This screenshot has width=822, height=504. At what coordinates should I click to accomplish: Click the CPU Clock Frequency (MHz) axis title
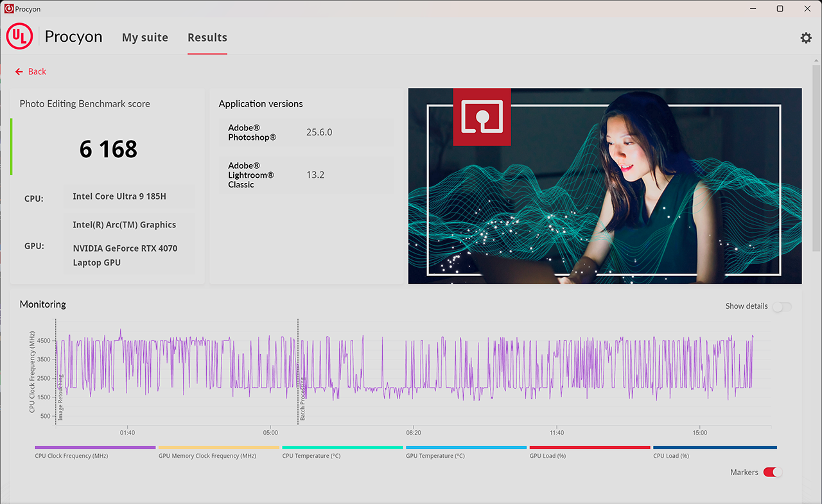[32, 372]
